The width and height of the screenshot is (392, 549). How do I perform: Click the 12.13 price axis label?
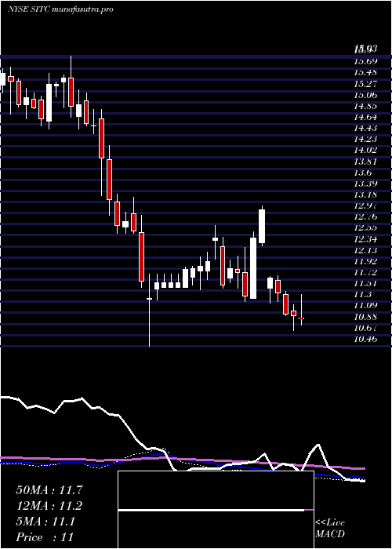click(x=365, y=250)
